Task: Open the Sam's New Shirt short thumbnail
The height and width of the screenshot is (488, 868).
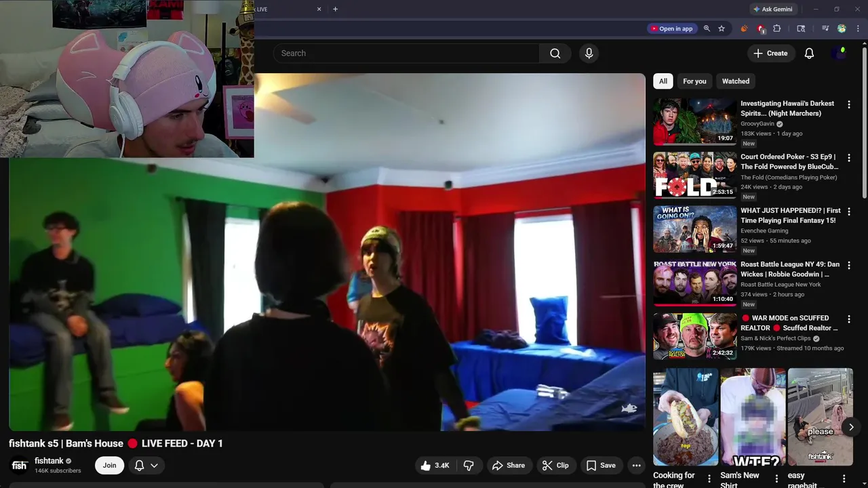Action: pos(753,417)
